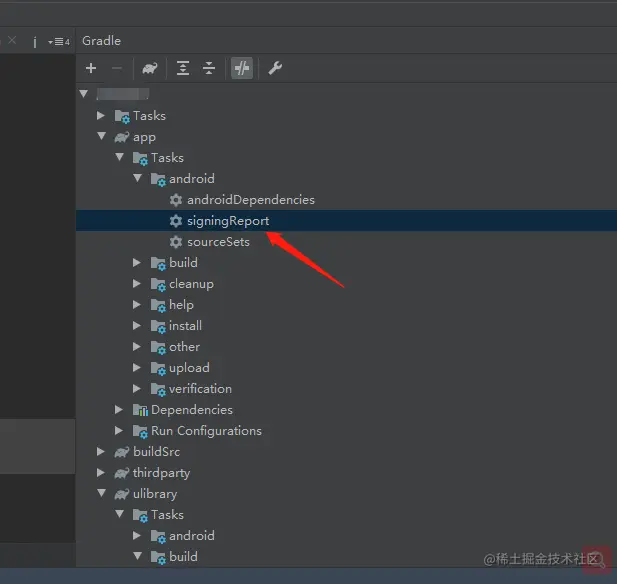Select the cleanup tree row label
The width and height of the screenshot is (617, 584).
tap(191, 284)
